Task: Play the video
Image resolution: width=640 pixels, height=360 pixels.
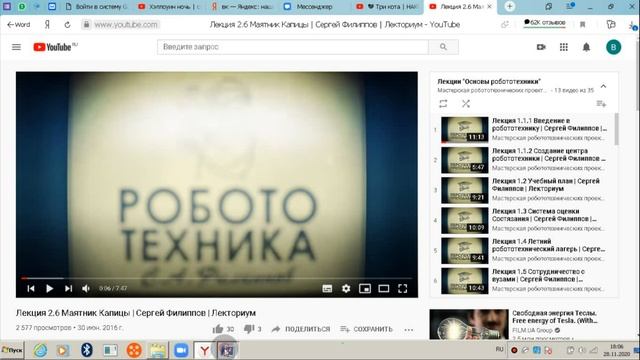Action: [x=49, y=289]
